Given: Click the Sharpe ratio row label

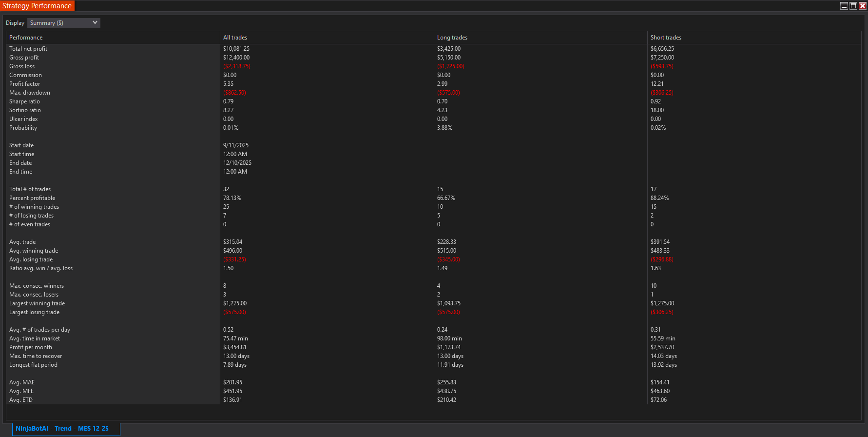Looking at the screenshot, I should (24, 101).
